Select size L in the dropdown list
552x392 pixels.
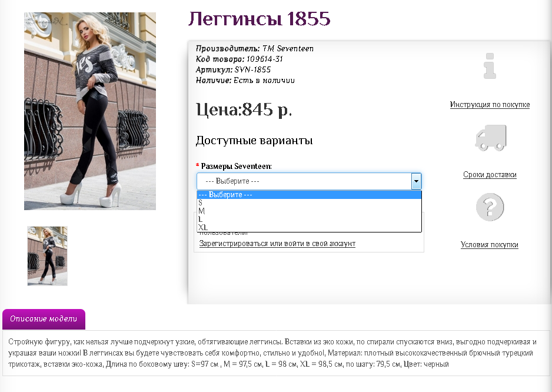[309, 219]
